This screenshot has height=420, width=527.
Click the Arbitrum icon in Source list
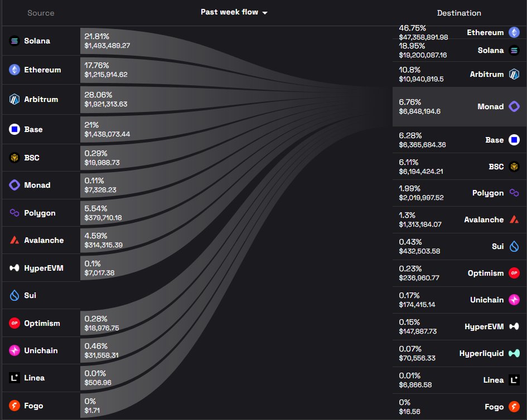(x=14, y=99)
